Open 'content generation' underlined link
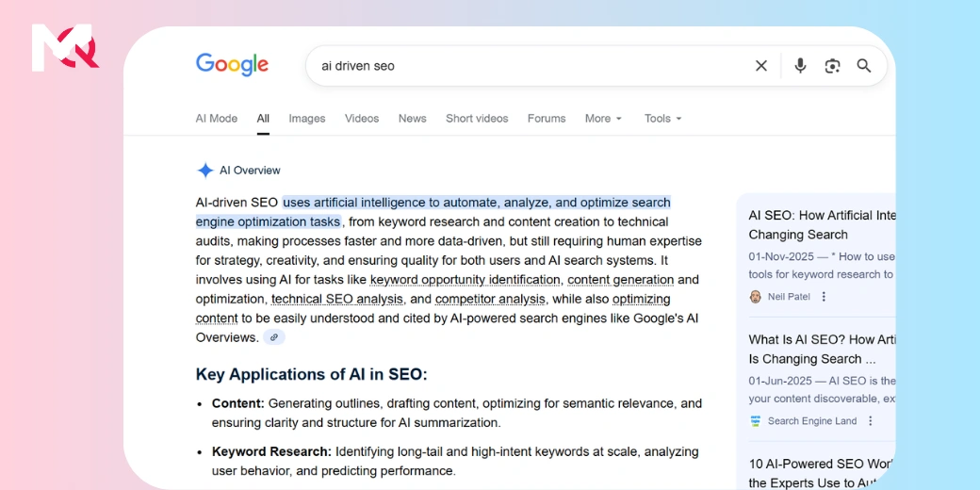 (x=621, y=279)
